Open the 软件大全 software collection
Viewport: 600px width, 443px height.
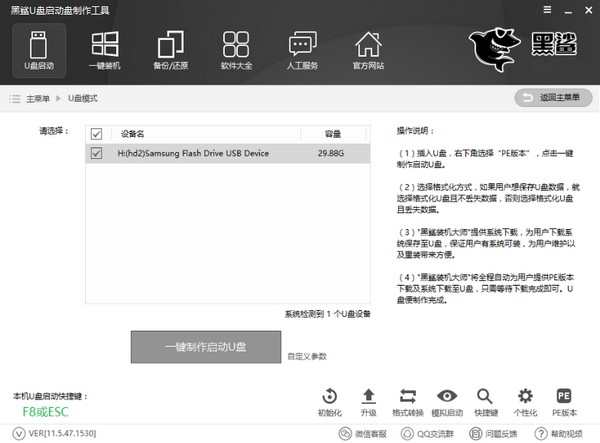[236, 50]
